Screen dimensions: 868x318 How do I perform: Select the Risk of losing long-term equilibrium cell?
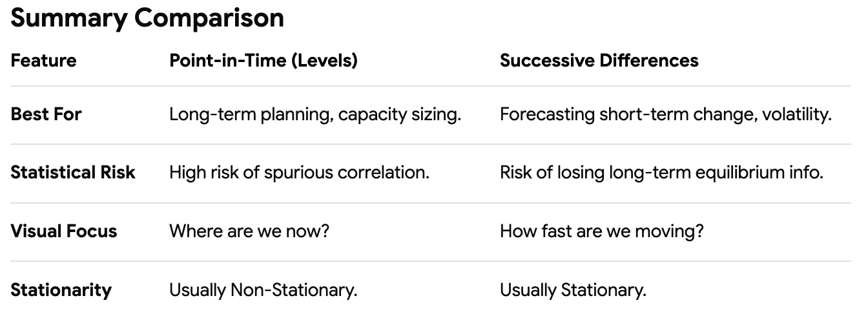[x=661, y=173]
